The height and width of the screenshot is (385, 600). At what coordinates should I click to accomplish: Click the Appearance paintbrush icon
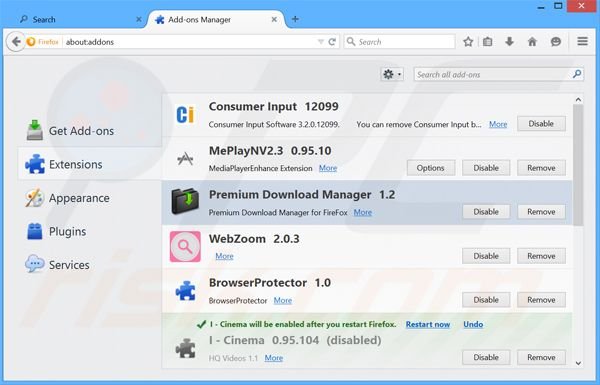[35, 197]
